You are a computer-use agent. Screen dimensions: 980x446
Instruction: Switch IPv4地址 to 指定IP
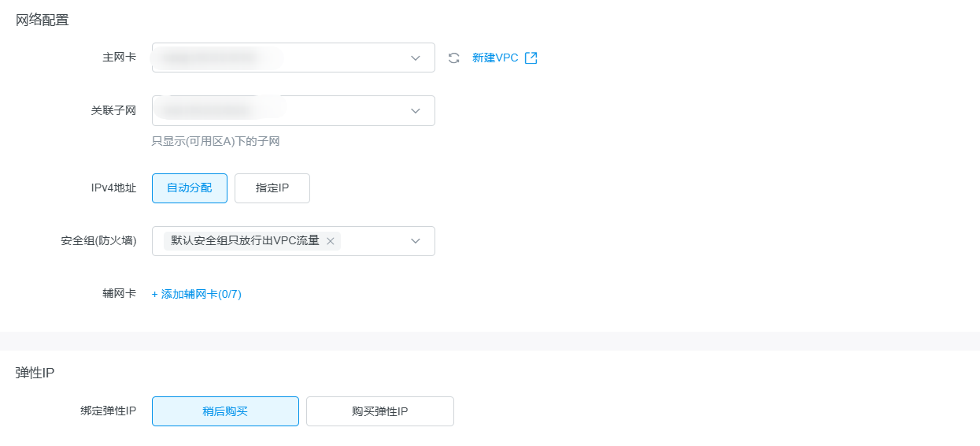pos(272,188)
